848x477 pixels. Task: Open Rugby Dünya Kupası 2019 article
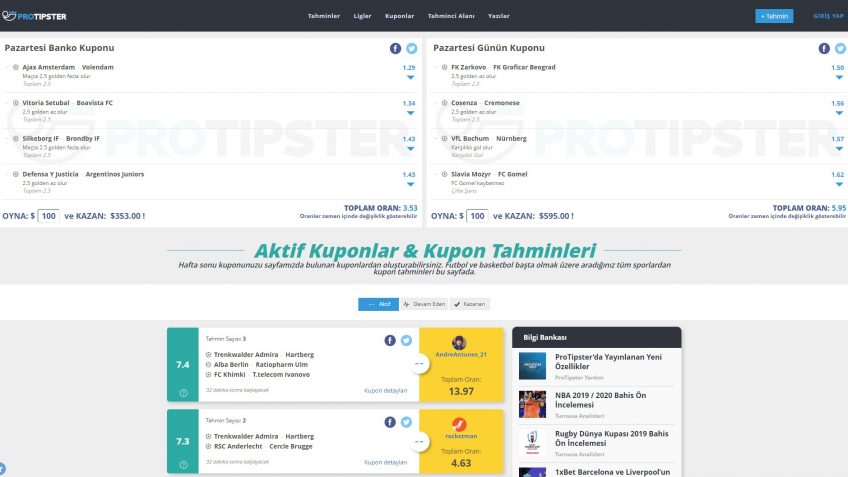(x=612, y=439)
